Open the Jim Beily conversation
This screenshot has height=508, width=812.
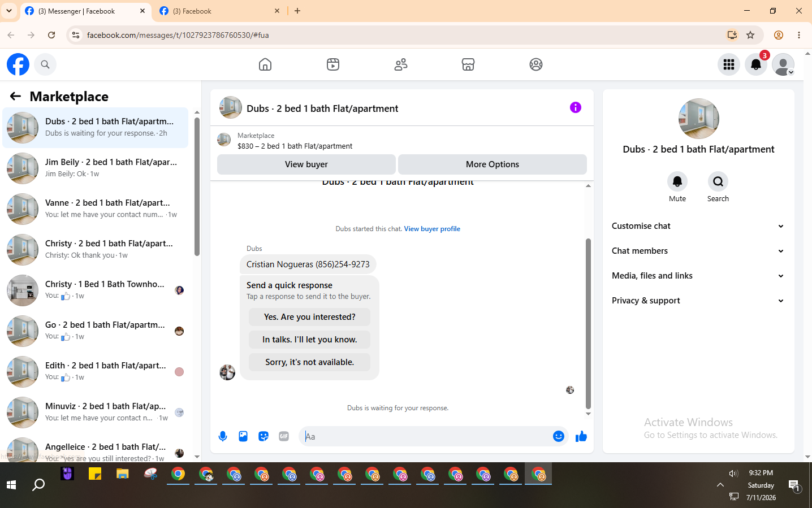click(96, 168)
